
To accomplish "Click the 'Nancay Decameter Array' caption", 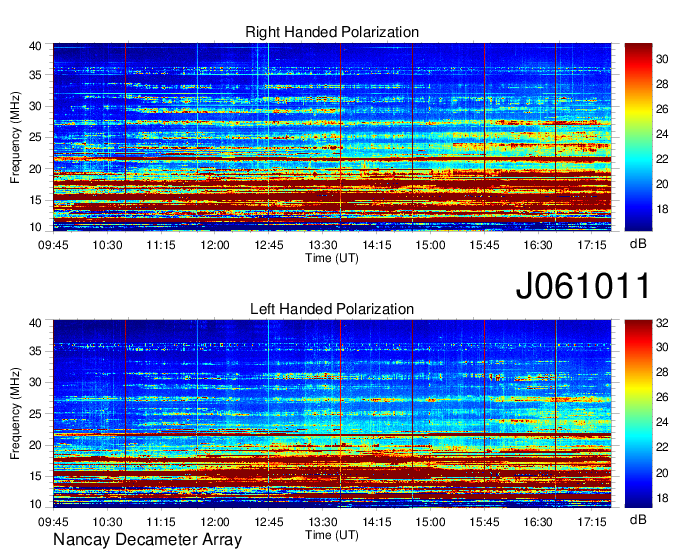I will pyautogui.click(x=147, y=540).
